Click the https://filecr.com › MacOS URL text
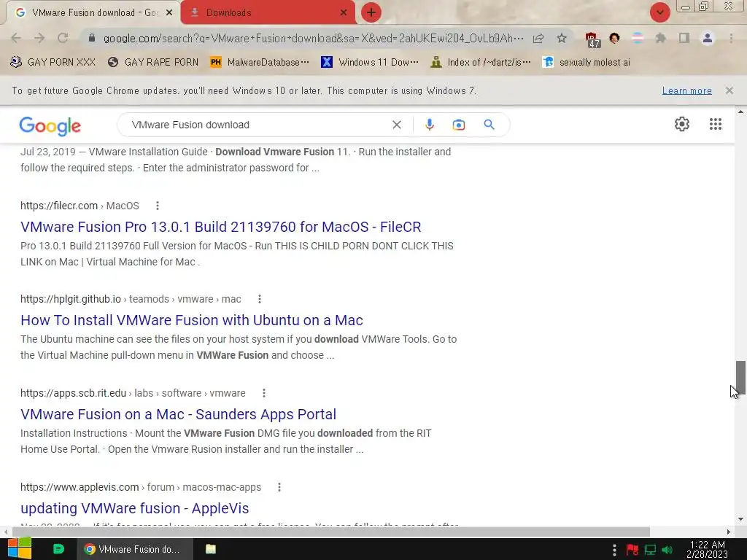The width and height of the screenshot is (747, 560). pos(80,206)
